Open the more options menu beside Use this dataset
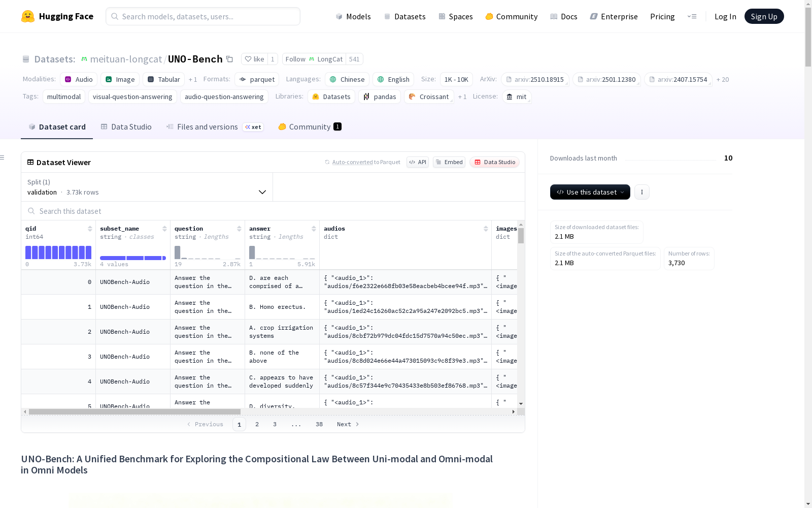The image size is (812, 508). pyautogui.click(x=642, y=192)
